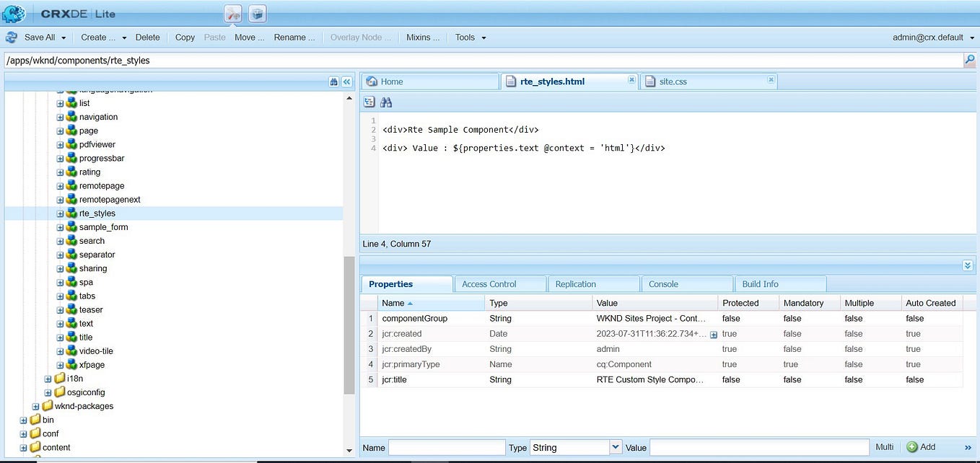980x463 pixels.
Task: Click the Home tab house icon
Action: (372, 81)
